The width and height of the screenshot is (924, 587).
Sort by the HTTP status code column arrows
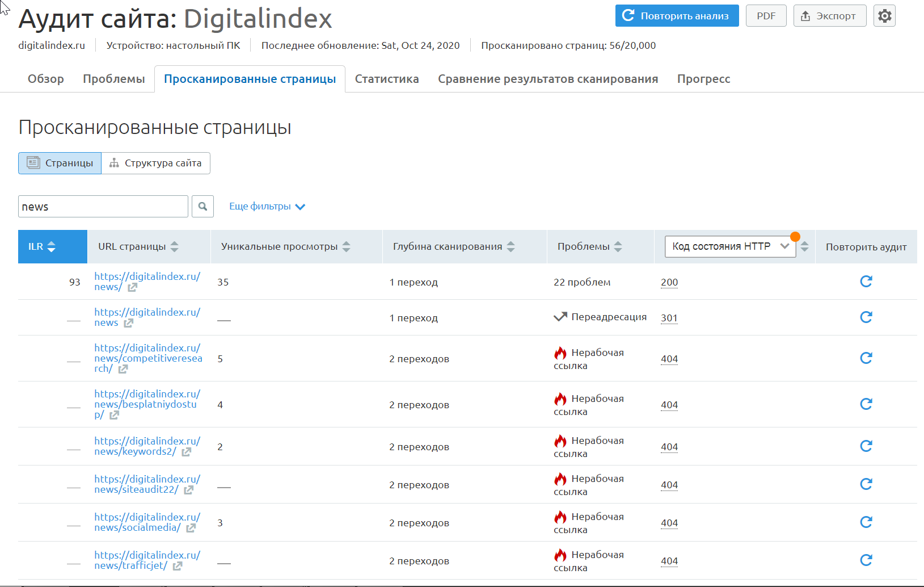(x=804, y=246)
